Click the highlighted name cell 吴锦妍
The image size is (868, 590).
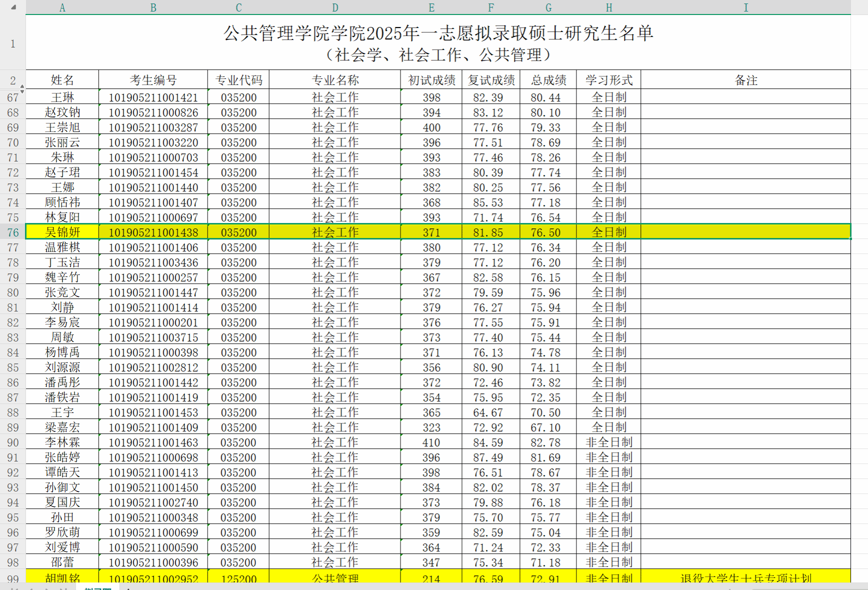tap(62, 232)
